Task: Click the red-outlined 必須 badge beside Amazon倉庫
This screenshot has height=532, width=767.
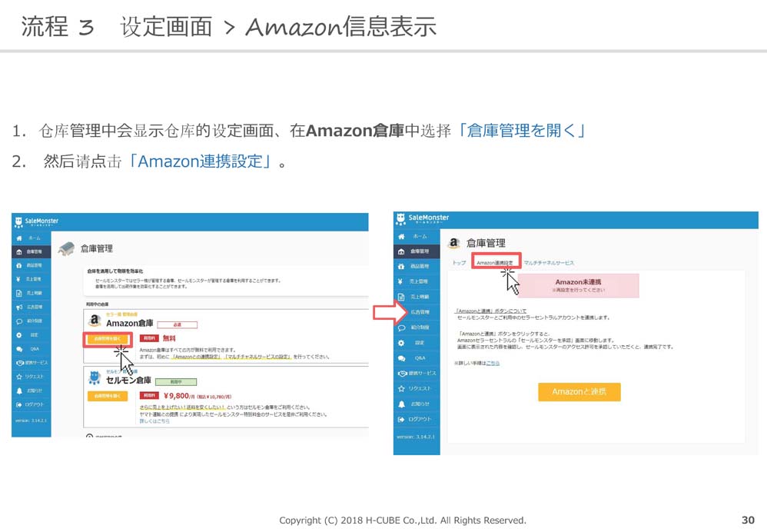Action: tap(177, 325)
